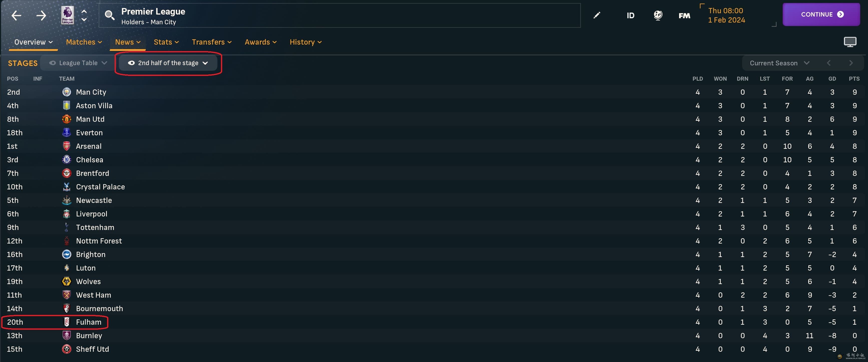Go forward with the right arrow
Image resolution: width=868 pixels, height=362 pixels.
tap(41, 16)
